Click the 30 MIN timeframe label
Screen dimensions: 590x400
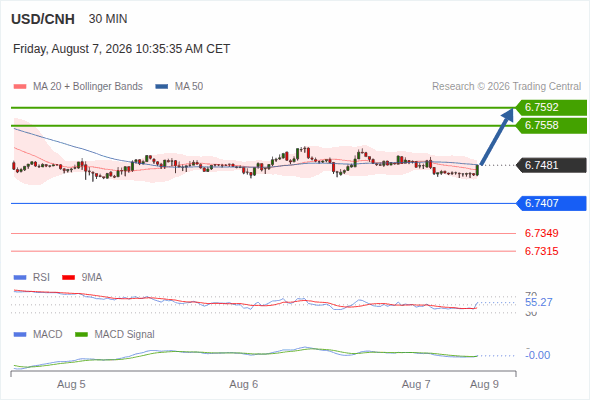(108, 19)
